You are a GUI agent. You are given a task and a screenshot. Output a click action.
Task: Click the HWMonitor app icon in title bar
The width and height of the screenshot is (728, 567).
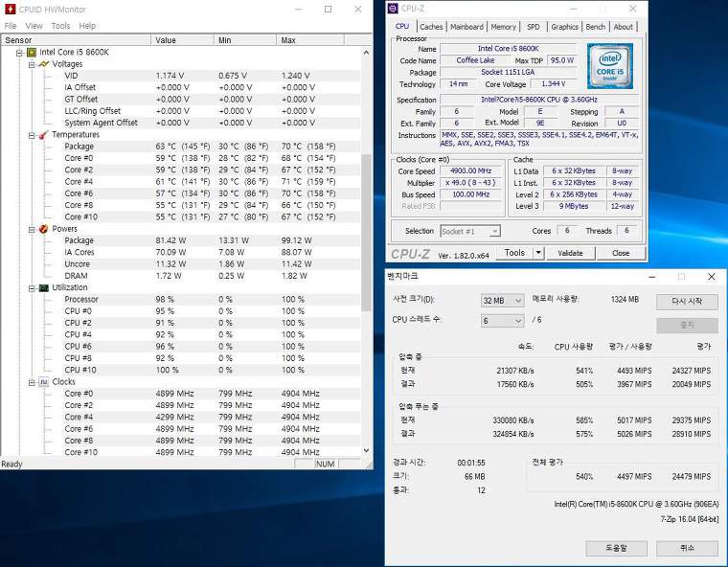(x=11, y=10)
